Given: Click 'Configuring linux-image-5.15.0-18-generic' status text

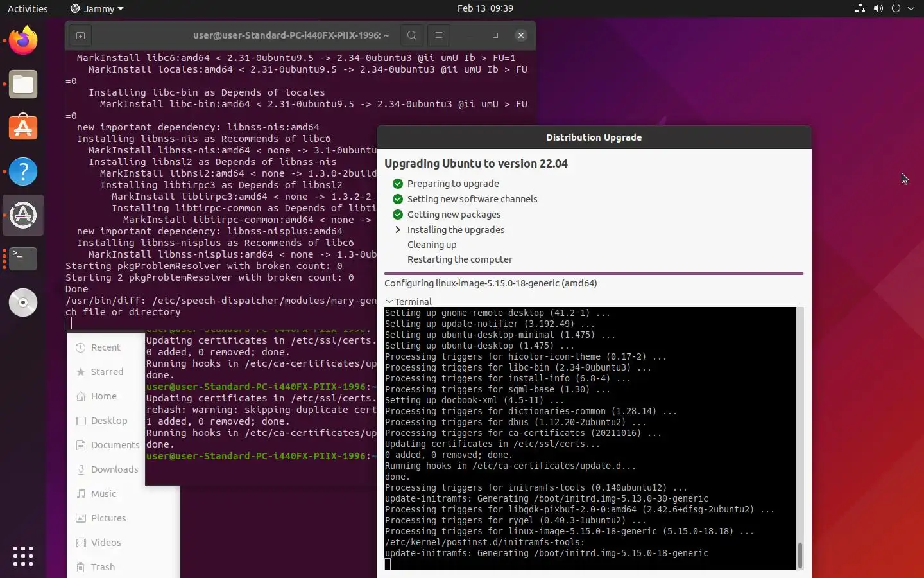Looking at the screenshot, I should pos(491,283).
